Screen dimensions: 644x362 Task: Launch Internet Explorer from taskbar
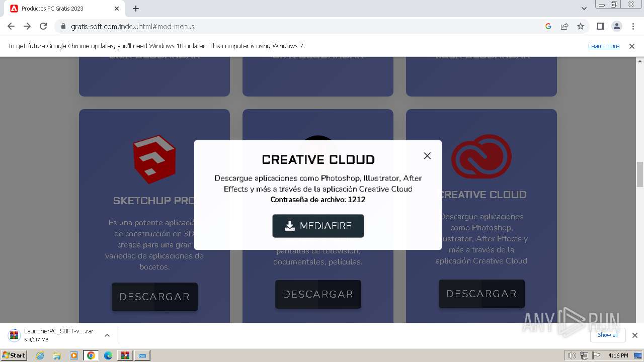click(40, 355)
